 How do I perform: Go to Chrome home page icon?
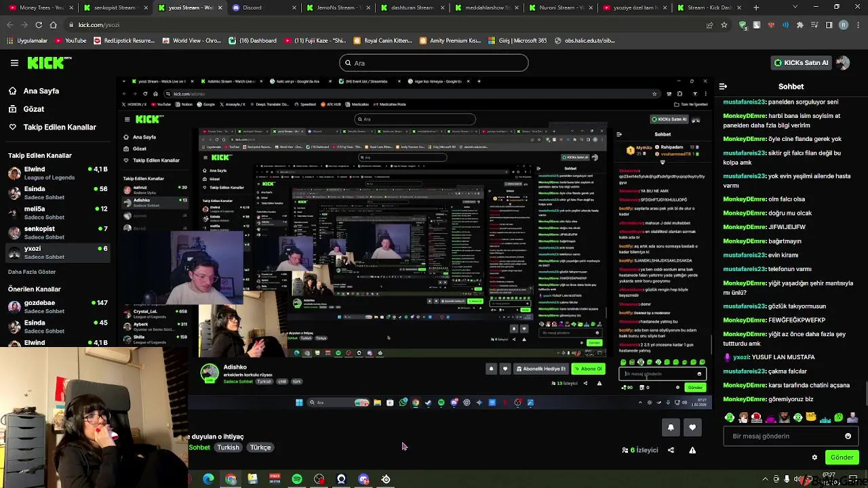coord(54,25)
